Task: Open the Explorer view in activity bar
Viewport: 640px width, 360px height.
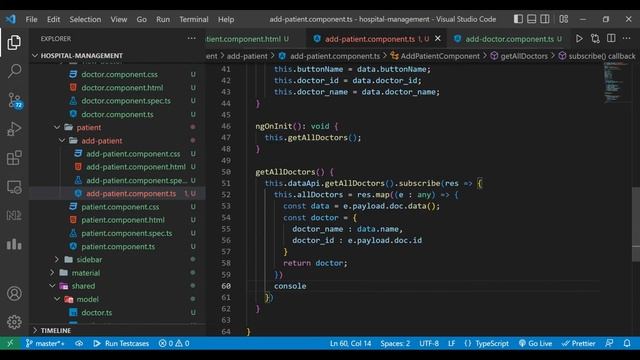Action: click(14, 43)
